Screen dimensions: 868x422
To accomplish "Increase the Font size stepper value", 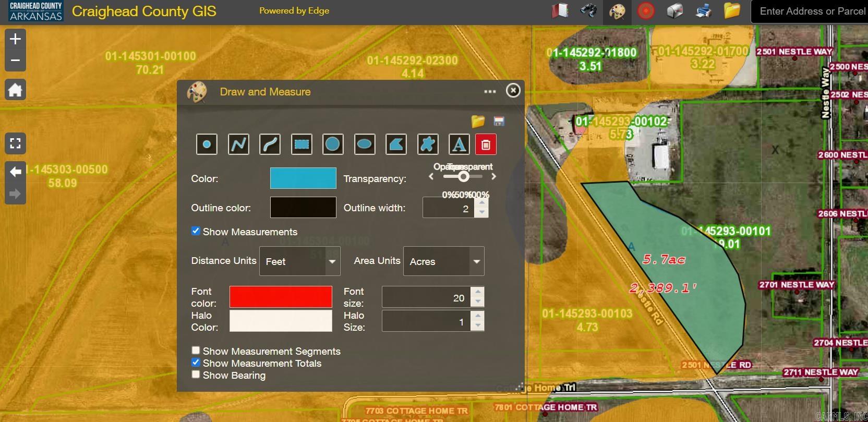I will pyautogui.click(x=477, y=292).
